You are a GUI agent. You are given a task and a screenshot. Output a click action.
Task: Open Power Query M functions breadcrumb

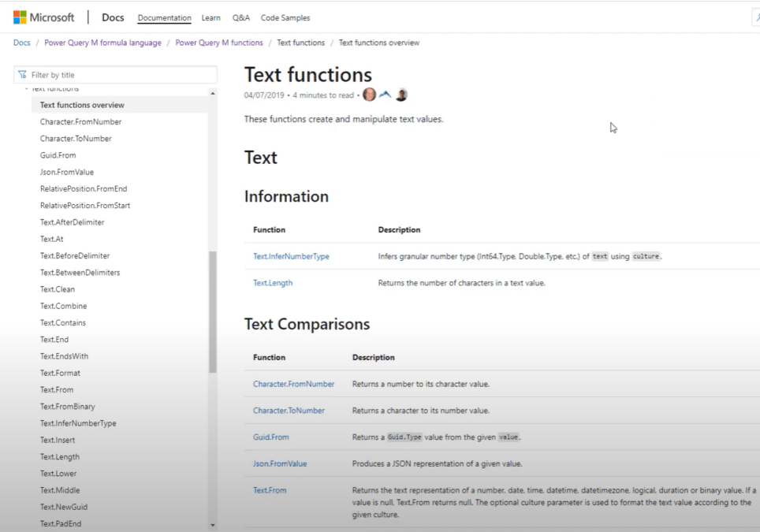[x=219, y=43]
